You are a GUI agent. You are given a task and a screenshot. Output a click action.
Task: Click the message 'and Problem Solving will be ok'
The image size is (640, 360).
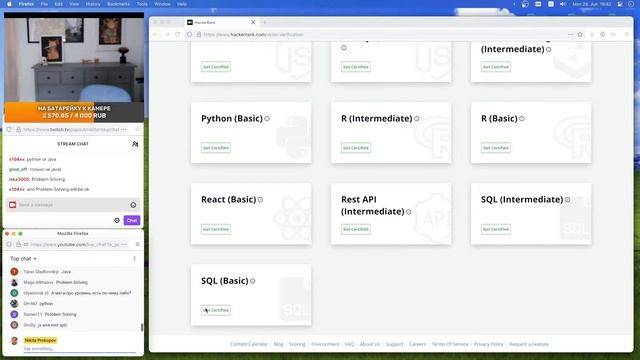click(x=58, y=189)
